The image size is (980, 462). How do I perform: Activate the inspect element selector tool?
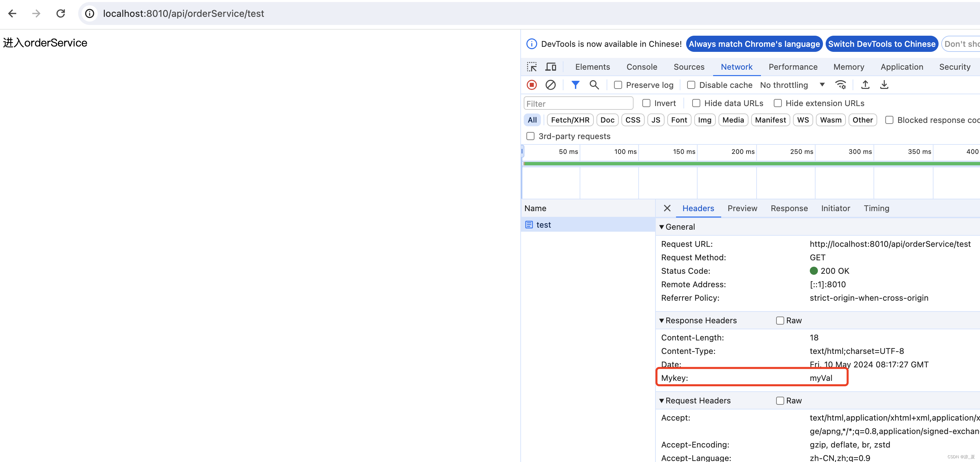pos(531,67)
